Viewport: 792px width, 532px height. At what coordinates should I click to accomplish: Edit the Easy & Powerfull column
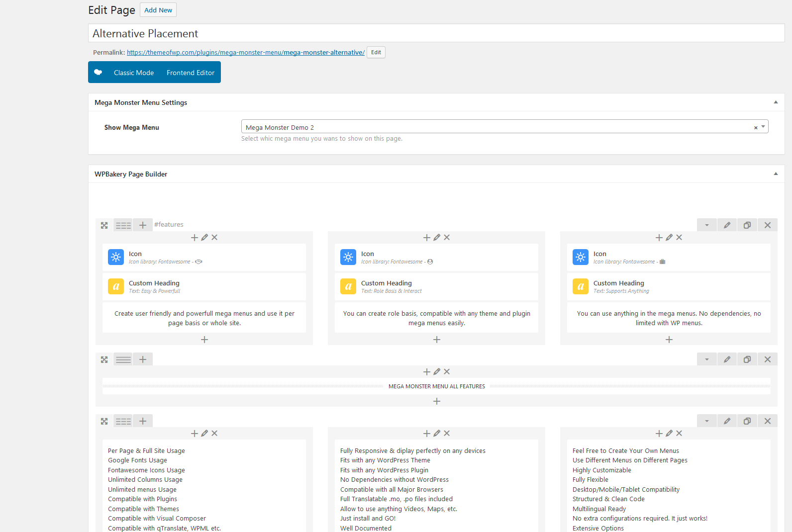(204, 238)
